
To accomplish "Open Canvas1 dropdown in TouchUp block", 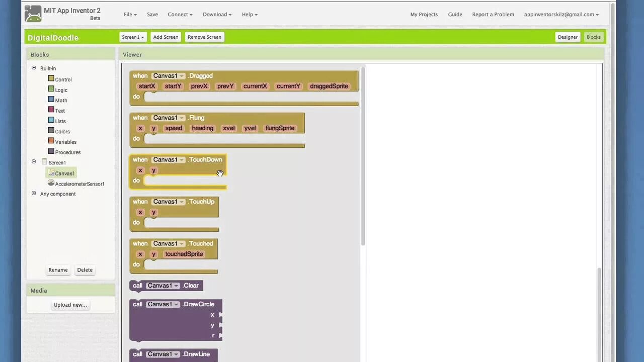I will 169,202.
